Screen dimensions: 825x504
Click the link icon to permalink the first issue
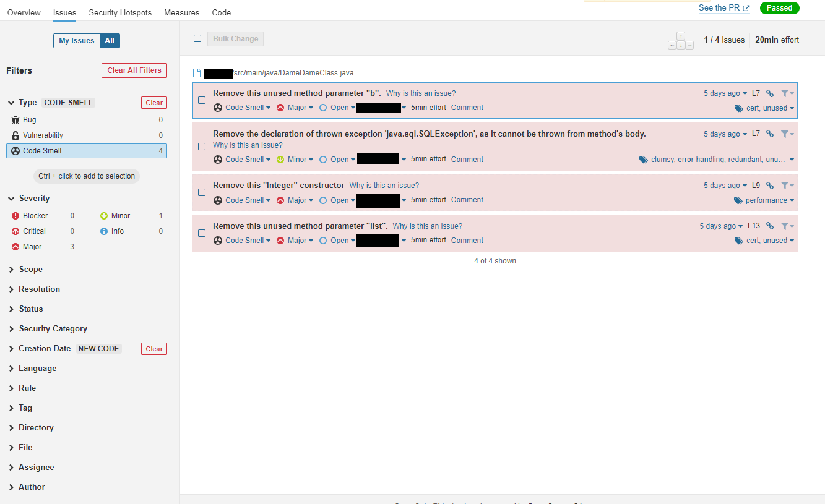coord(769,93)
